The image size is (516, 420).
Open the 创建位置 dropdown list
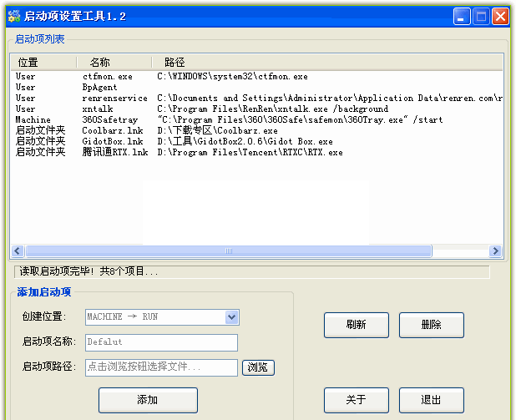click(x=231, y=317)
